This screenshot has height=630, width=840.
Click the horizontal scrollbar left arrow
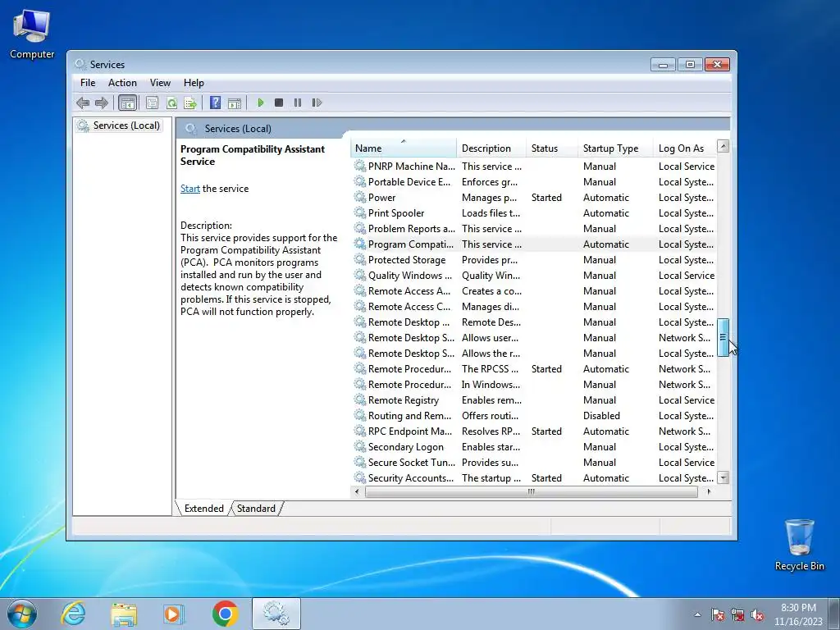tap(357, 491)
